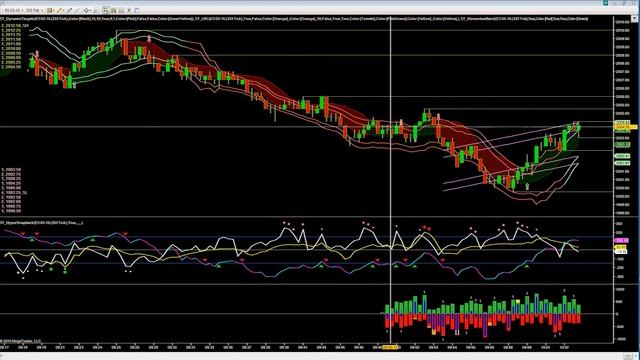The height and width of the screenshot is (360, 640).
Task: Click the highlighted yellow time label on axis
Action: point(390,347)
